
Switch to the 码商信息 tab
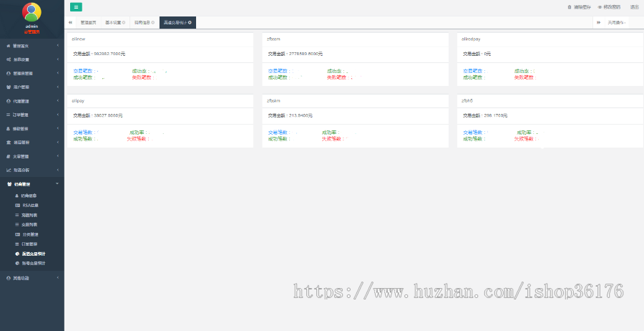144,23
